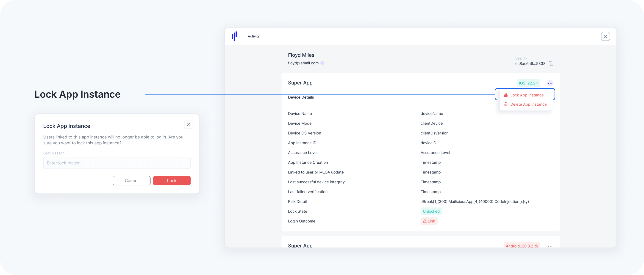Close the Lock App Instance dialog

click(188, 125)
